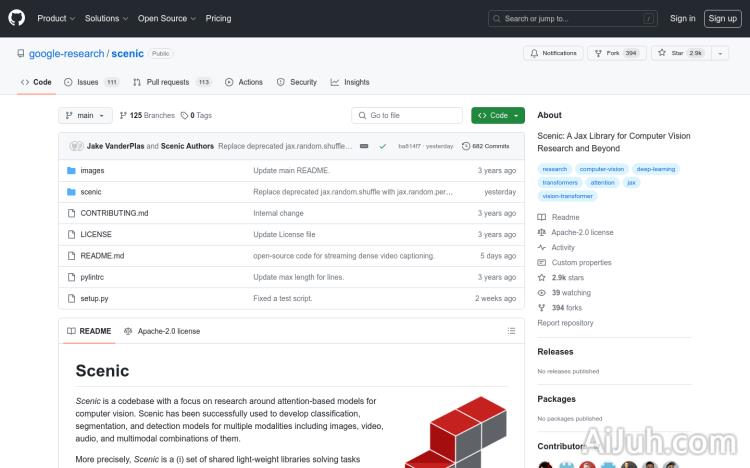750x468 pixels.
Task: Click the Go to file search field
Action: (x=407, y=116)
